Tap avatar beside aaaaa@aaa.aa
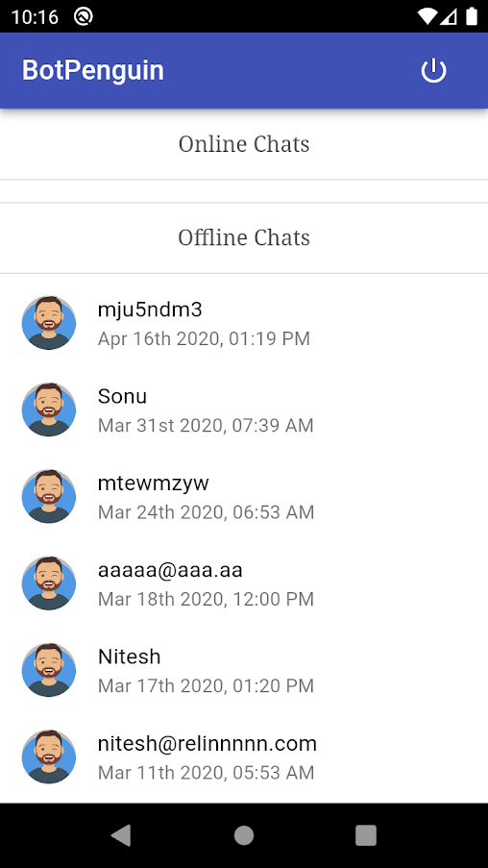 [49, 583]
